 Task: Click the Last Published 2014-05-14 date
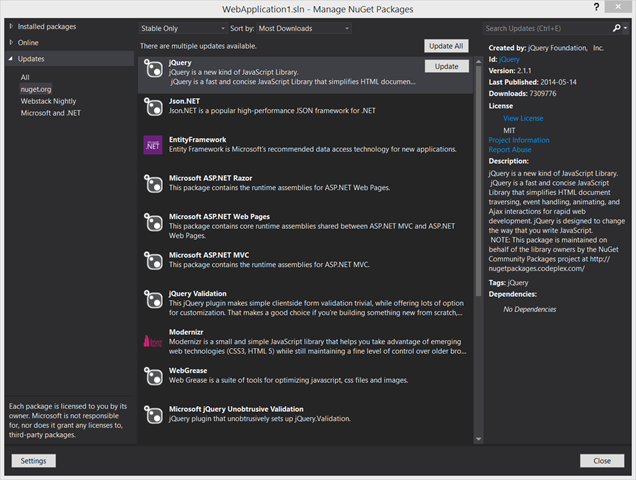point(558,82)
